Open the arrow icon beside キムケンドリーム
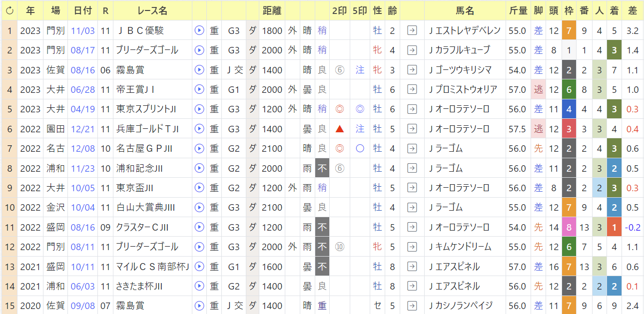Screen dimensions: 644x314 [412, 247]
